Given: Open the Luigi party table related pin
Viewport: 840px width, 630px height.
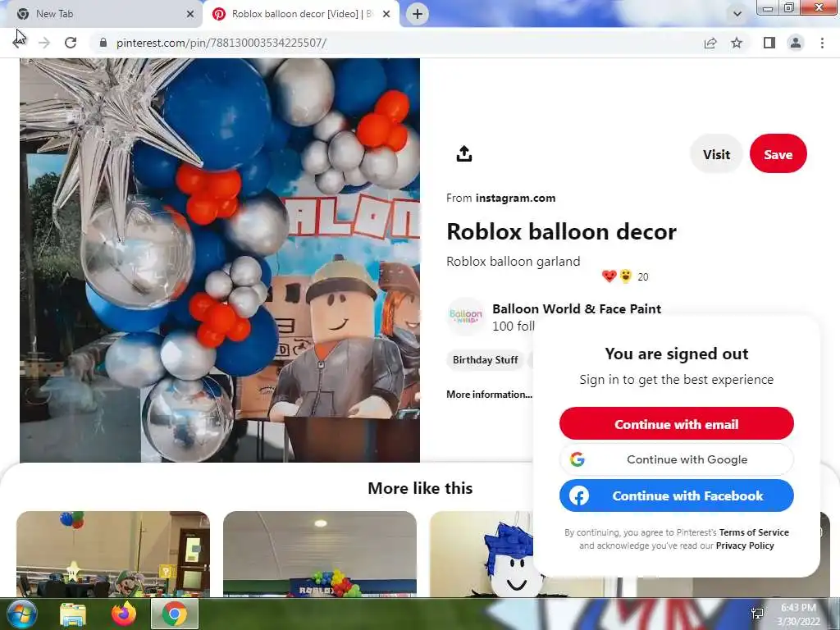Looking at the screenshot, I should 113,554.
